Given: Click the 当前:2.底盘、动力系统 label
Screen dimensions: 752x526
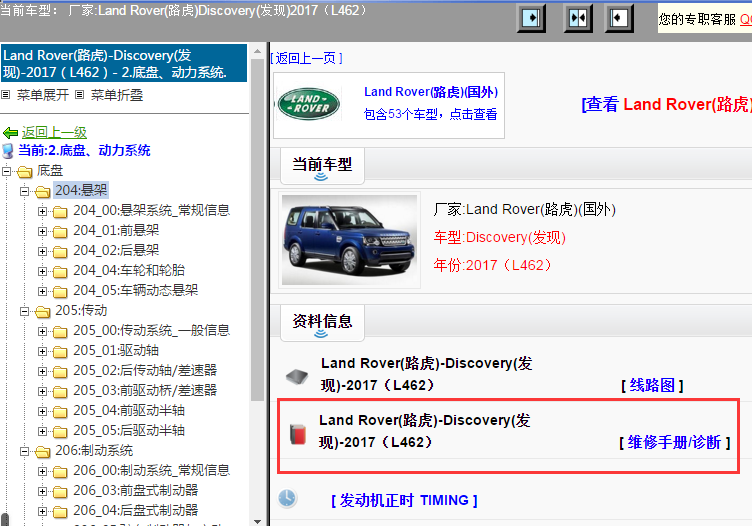Looking at the screenshot, I should pyautogui.click(x=84, y=151).
